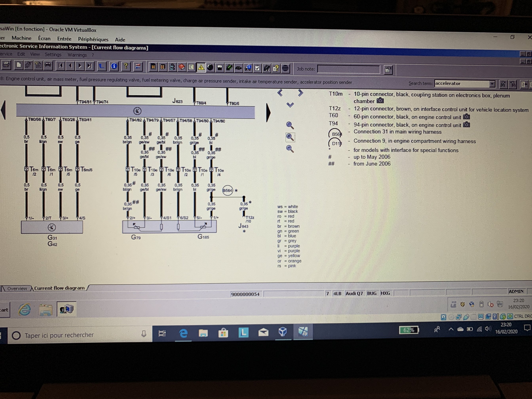Click the Job note input field
Screen dimensions: 532x399
(x=348, y=69)
